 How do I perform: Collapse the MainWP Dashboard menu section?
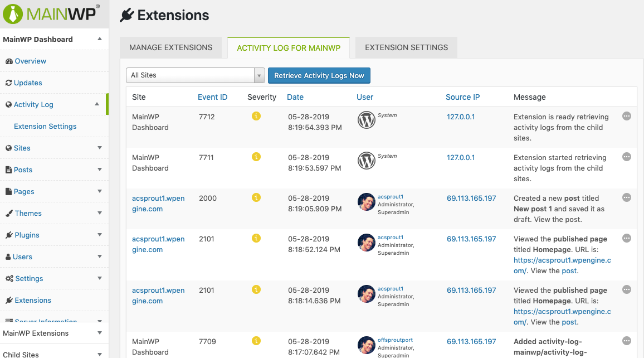99,39
